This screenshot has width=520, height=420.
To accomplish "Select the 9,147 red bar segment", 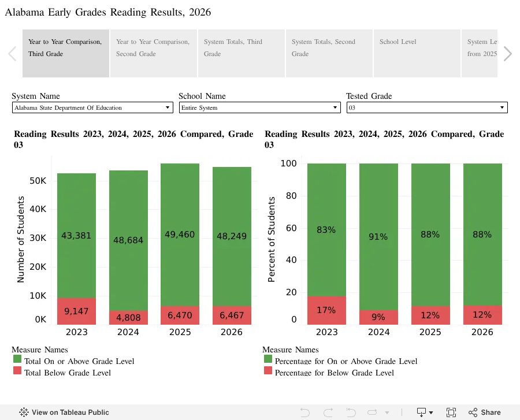I will (x=77, y=311).
